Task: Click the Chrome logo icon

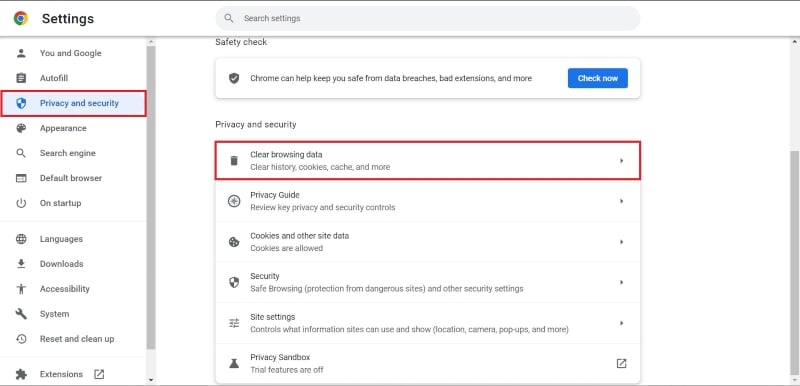Action: (x=21, y=19)
